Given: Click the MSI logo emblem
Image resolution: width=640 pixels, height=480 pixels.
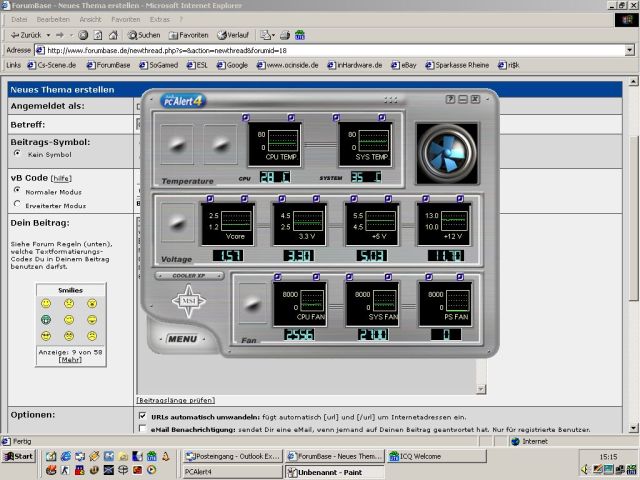Looking at the screenshot, I should (189, 301).
